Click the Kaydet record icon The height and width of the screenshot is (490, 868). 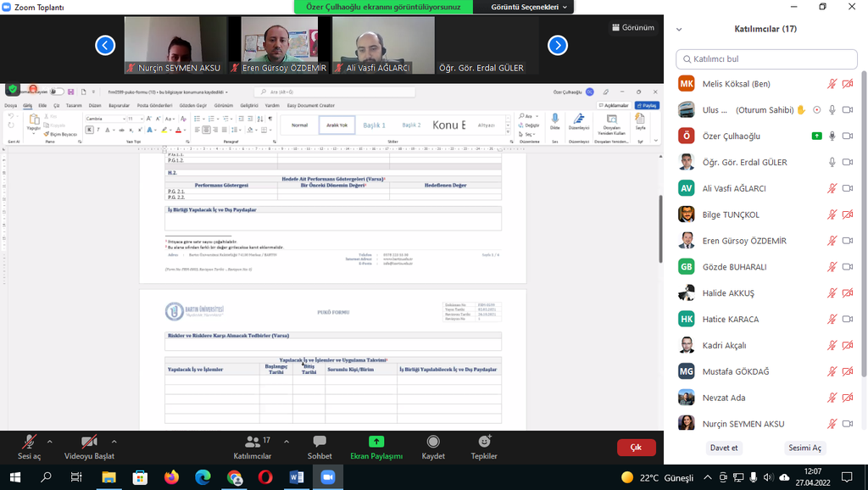[433, 442]
